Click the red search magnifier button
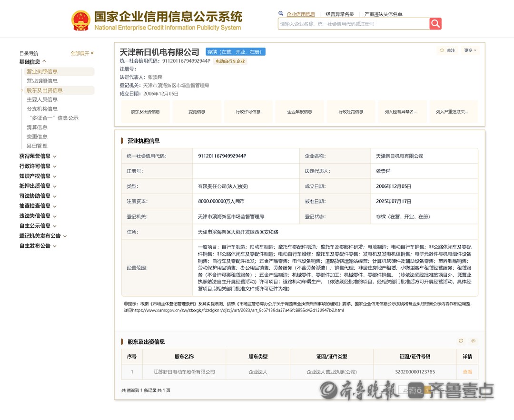 pyautogui.click(x=435, y=24)
